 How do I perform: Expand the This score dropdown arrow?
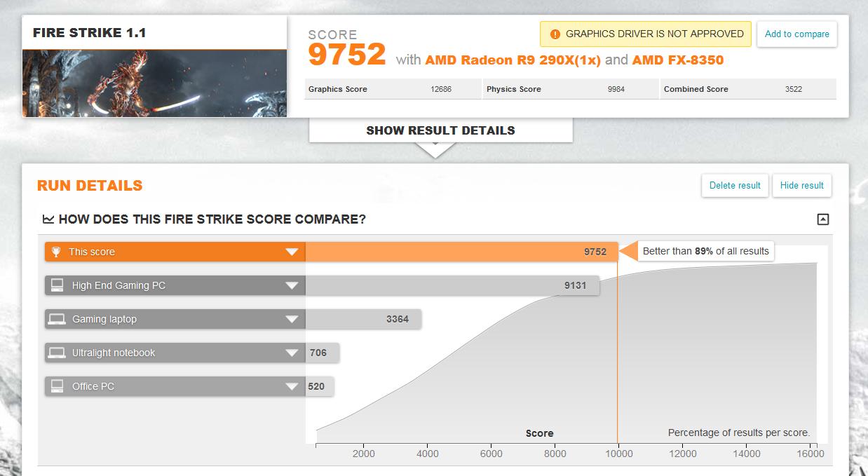(x=292, y=252)
